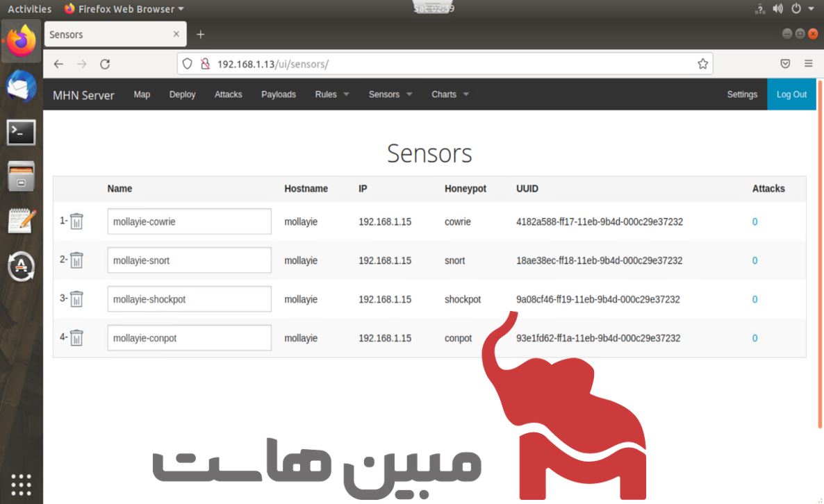
Task: Open the Text Editor from the dock
Action: tap(21, 221)
